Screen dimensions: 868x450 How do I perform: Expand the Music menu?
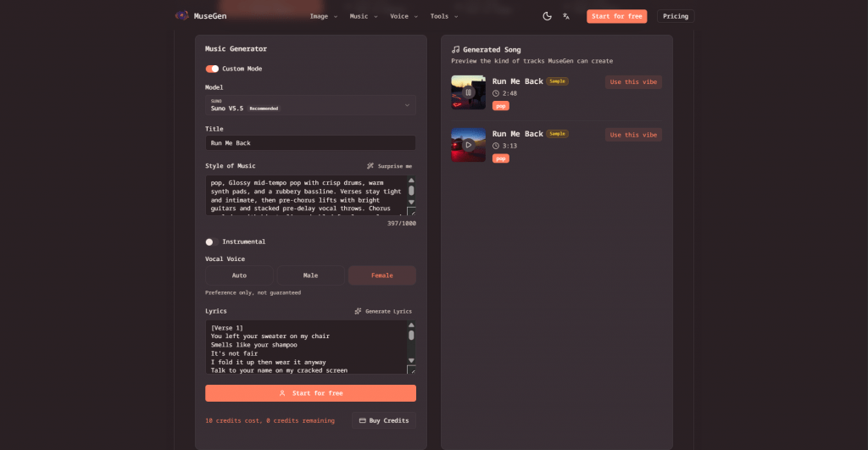point(364,16)
